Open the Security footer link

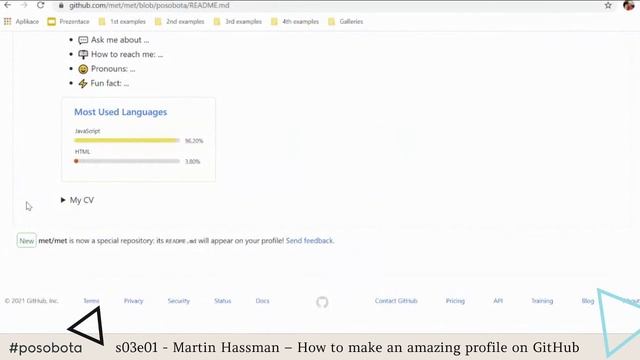[178, 301]
